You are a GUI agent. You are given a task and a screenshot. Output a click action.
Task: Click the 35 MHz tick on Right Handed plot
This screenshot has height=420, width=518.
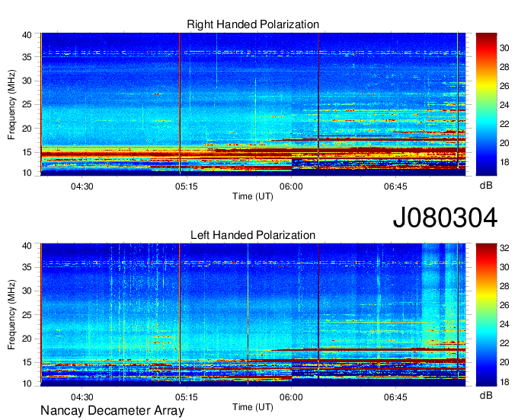(x=27, y=57)
